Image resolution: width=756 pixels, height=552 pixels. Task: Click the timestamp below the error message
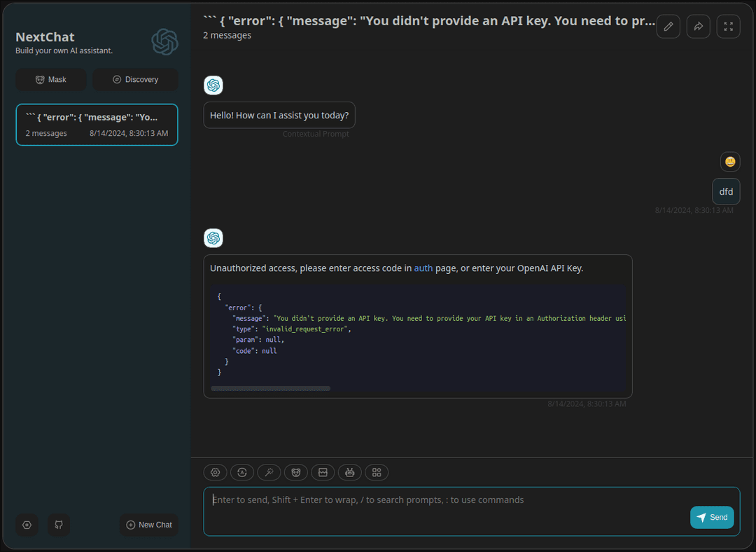coord(587,404)
